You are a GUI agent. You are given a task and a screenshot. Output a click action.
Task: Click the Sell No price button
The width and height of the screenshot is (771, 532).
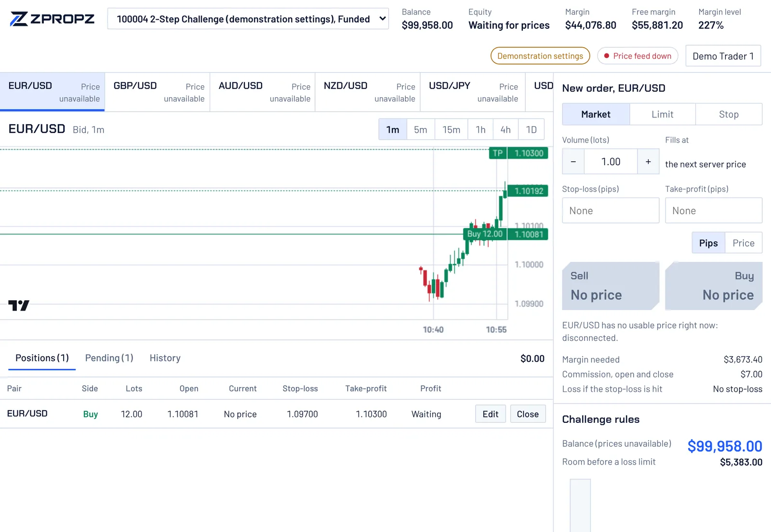point(611,286)
